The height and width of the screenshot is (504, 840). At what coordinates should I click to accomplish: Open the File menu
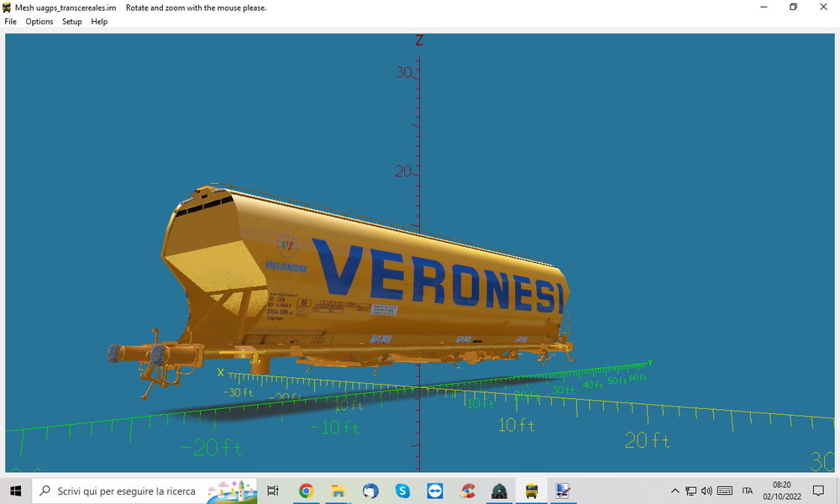pyautogui.click(x=10, y=22)
